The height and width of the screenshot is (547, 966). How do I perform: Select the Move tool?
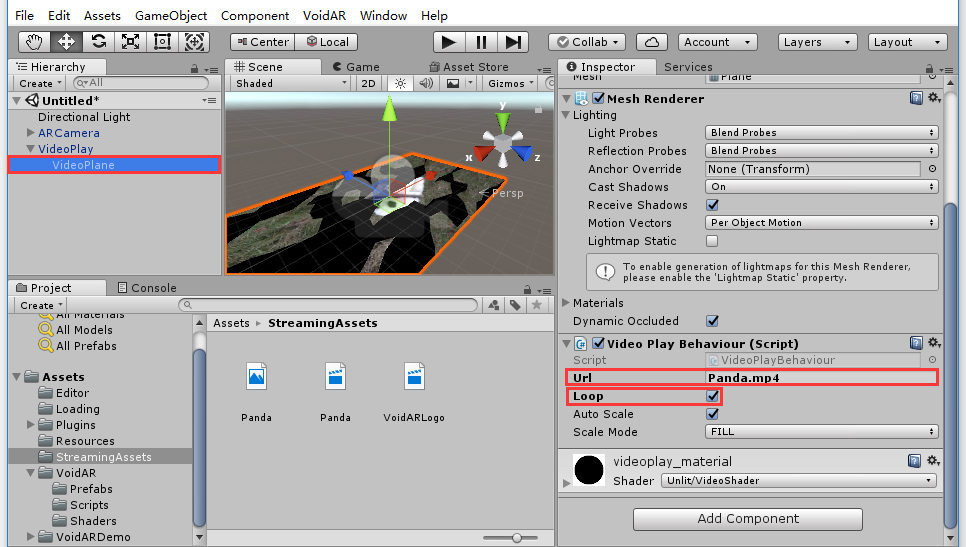click(67, 42)
